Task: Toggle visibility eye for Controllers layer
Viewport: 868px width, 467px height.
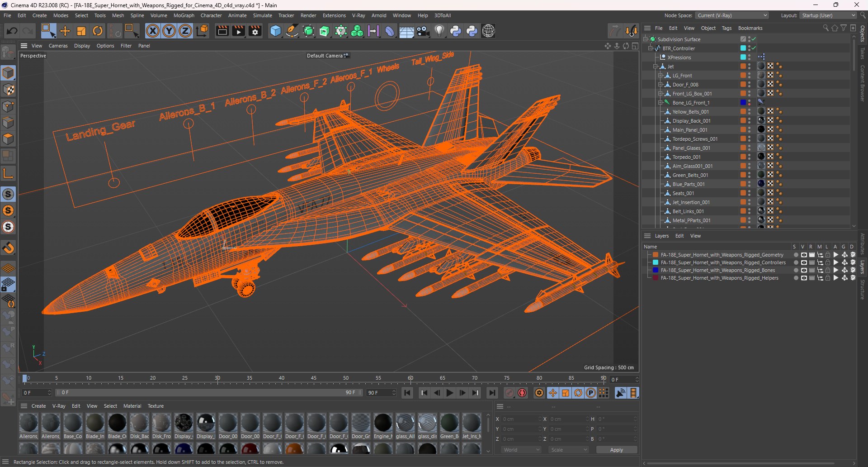Action: 804,262
